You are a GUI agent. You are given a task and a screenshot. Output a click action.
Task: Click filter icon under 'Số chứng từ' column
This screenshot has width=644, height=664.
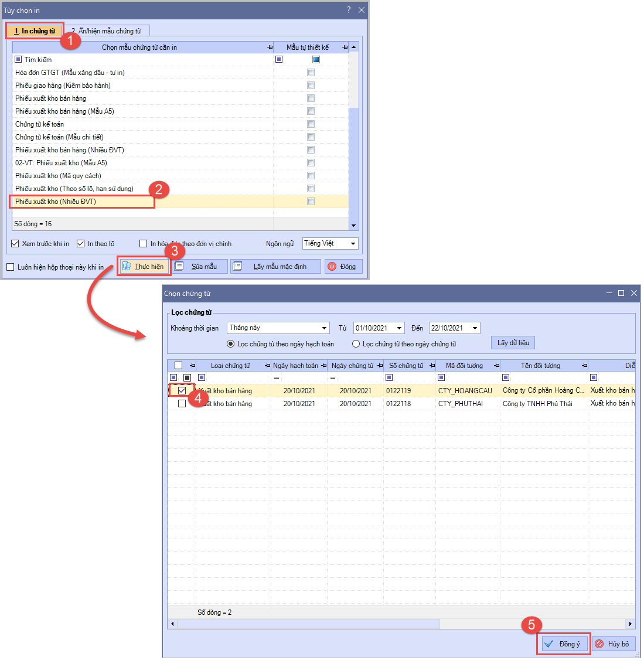pyautogui.click(x=389, y=378)
